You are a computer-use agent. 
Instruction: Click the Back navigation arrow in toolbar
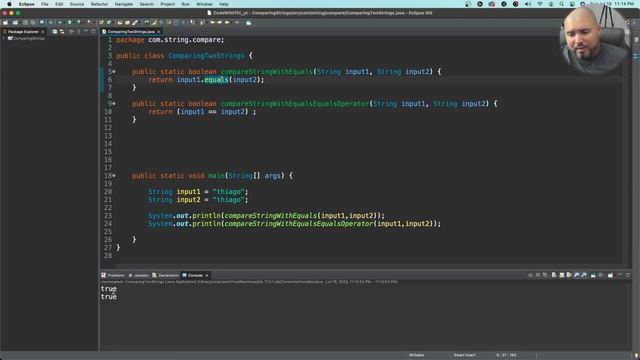[227, 22]
